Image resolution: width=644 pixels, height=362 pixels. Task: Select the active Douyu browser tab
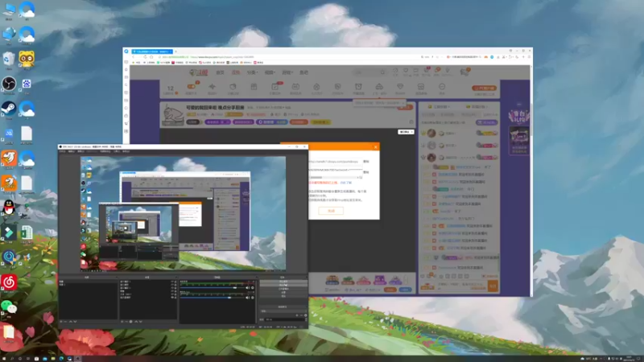(151, 51)
